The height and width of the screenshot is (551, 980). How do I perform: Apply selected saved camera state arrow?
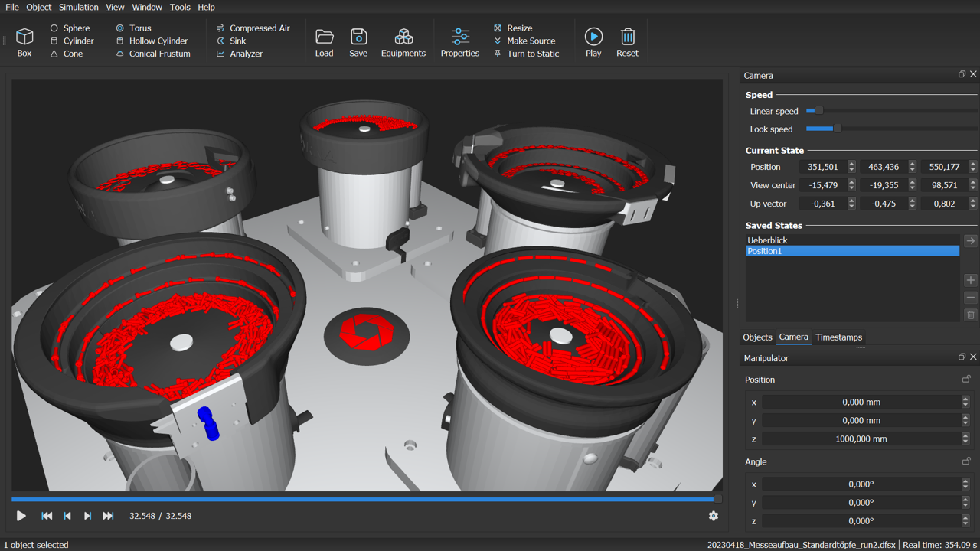pyautogui.click(x=971, y=241)
